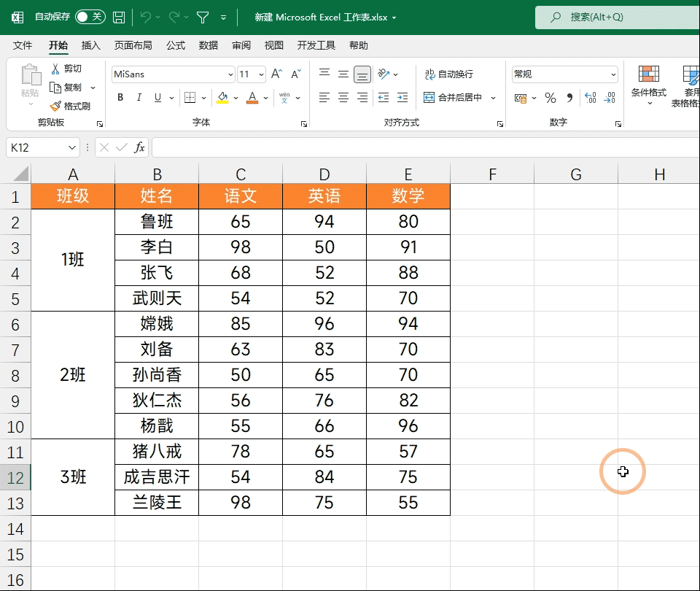Click the Percent Style icon

(551, 98)
